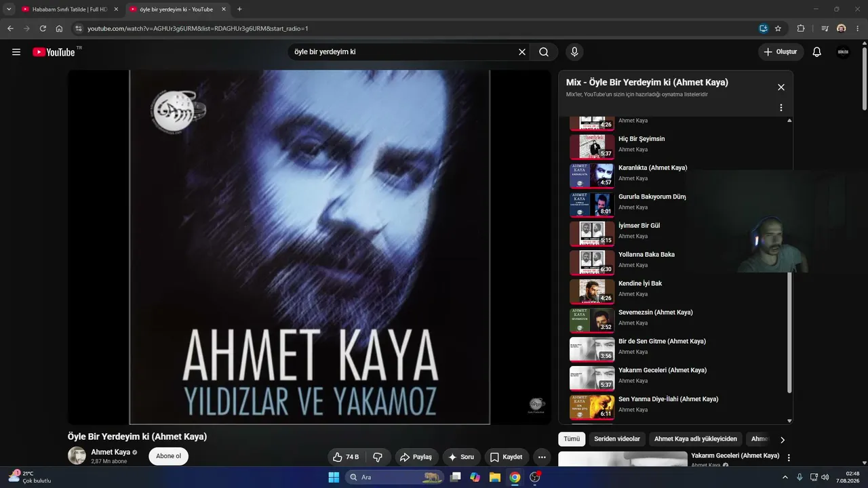This screenshot has width=868, height=488.
Task: View site information icon in the address bar
Action: (x=78, y=28)
